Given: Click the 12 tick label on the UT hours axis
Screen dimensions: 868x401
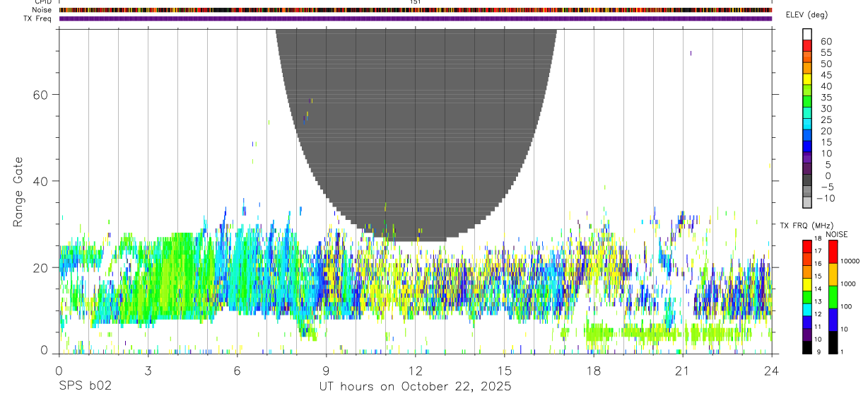Looking at the screenshot, I should [415, 370].
